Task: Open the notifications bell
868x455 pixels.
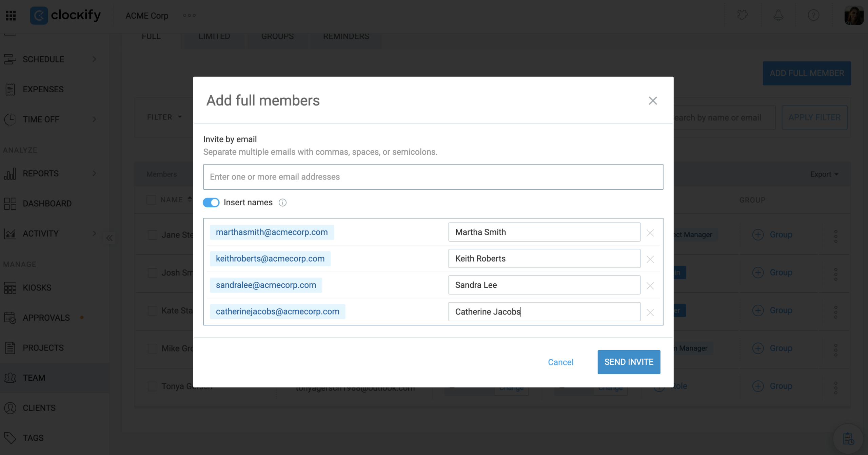Action: click(778, 15)
